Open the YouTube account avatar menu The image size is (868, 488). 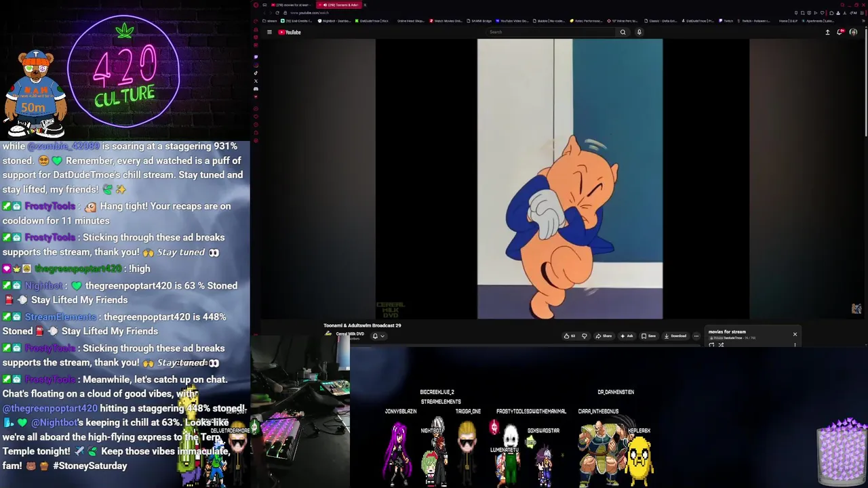point(853,32)
